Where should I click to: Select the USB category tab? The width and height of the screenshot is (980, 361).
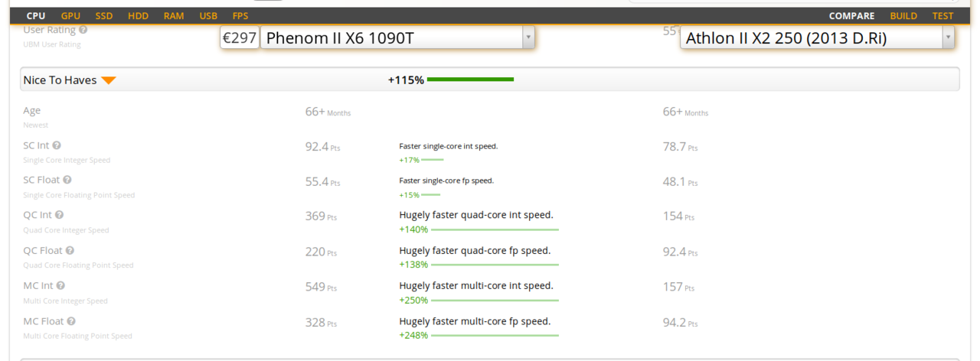click(x=208, y=15)
